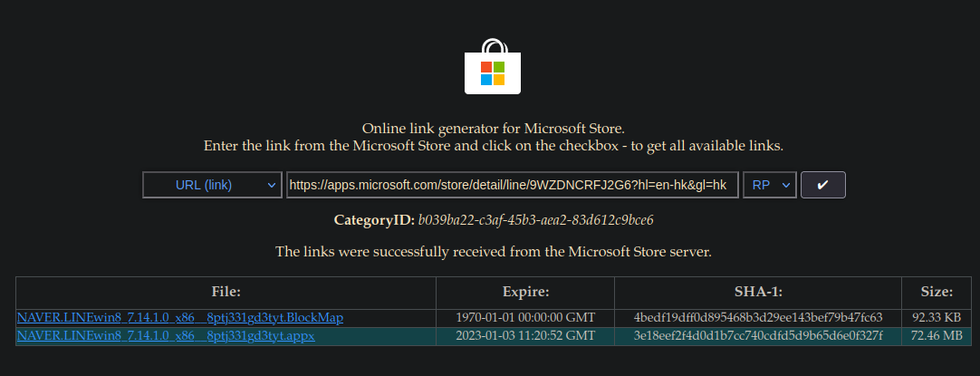Click the CategoryID value b039ba22 text
Viewport: 980px width, 376px height.
click(x=535, y=220)
